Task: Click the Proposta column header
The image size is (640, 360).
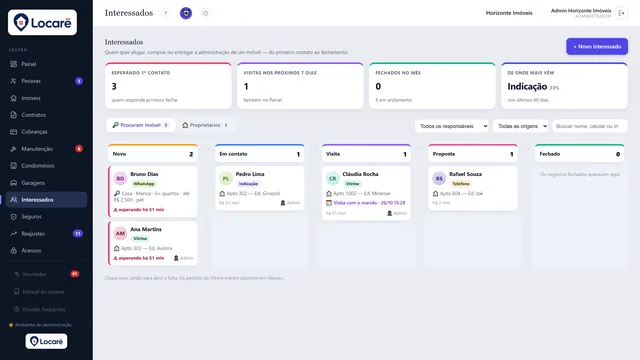Action: [473, 153]
